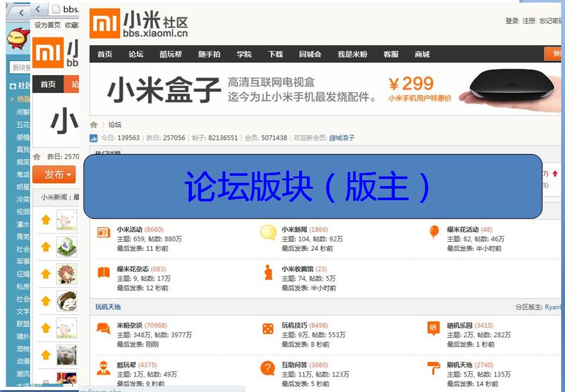Click the orange MI logo in the middle window
Image resolution: width=565 pixels, height=392 pixels.
pos(48,53)
